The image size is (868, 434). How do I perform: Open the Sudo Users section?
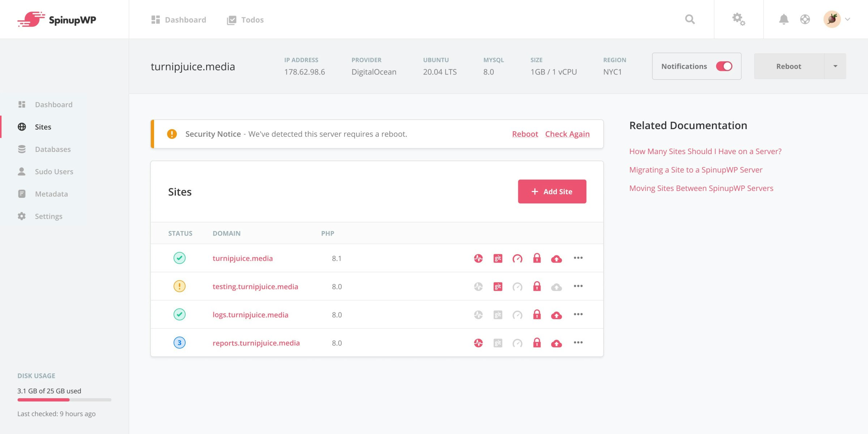(x=54, y=171)
